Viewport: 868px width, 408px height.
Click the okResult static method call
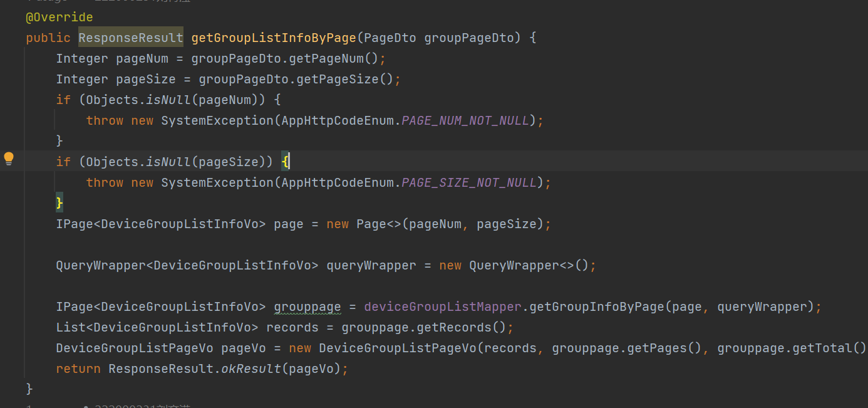tap(251, 369)
